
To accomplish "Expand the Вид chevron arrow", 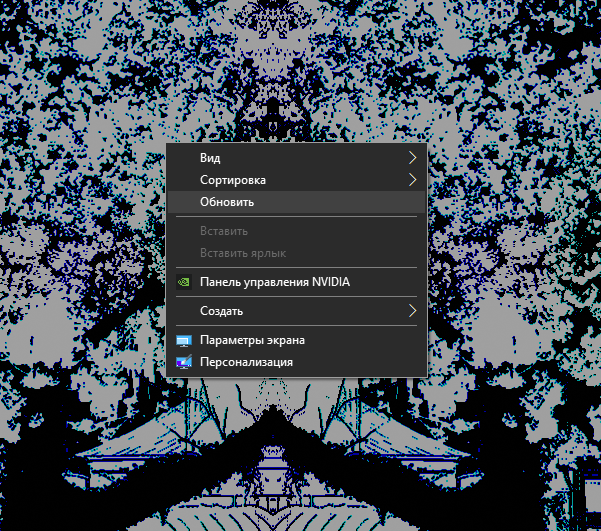I will [412, 158].
